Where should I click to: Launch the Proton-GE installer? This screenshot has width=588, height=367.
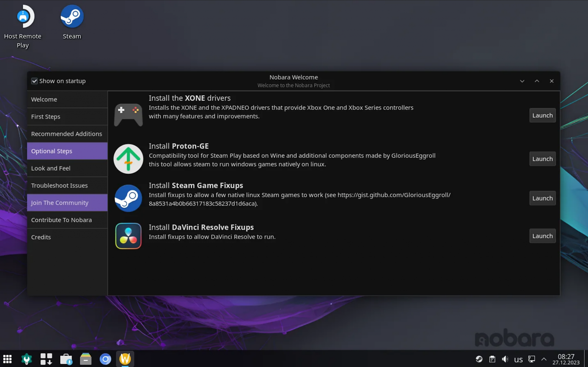click(543, 159)
